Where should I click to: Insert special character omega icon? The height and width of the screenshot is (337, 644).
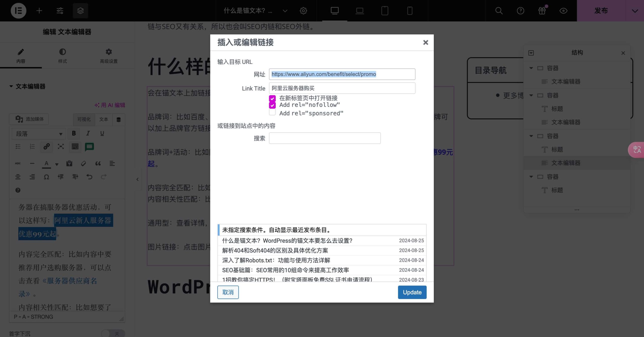tap(46, 177)
